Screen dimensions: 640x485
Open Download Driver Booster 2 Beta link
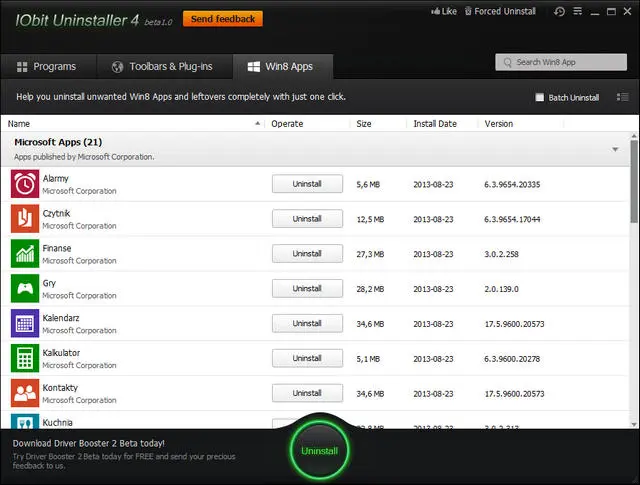tap(89, 443)
